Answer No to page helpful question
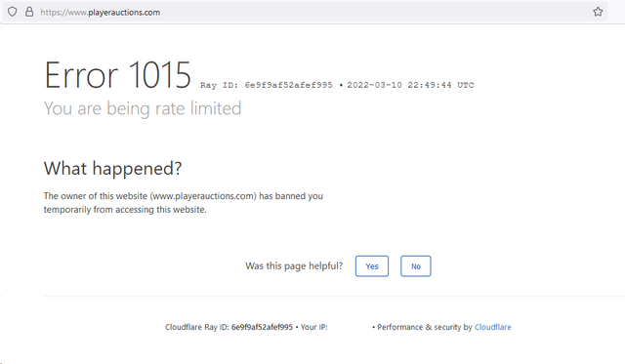The image size is (625, 364). tap(416, 266)
